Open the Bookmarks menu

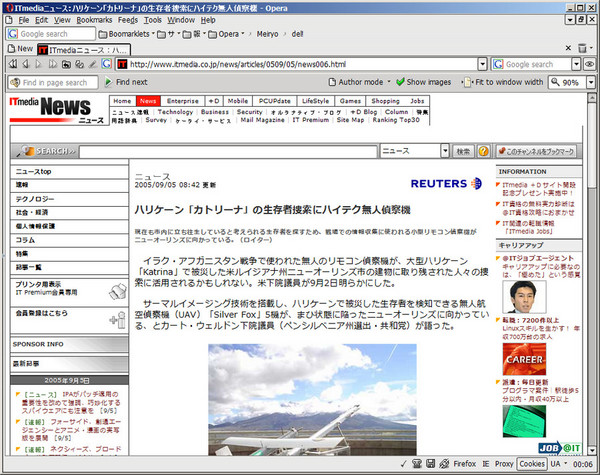click(94, 20)
